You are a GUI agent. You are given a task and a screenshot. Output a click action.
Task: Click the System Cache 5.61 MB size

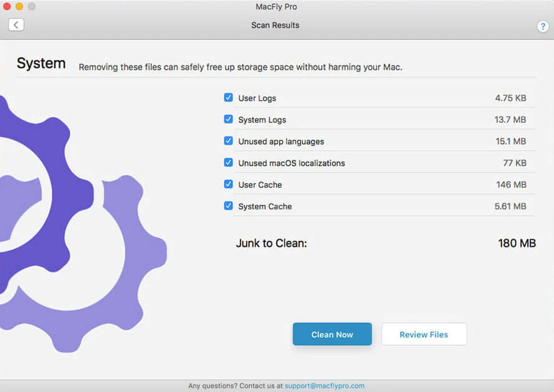pyautogui.click(x=510, y=206)
